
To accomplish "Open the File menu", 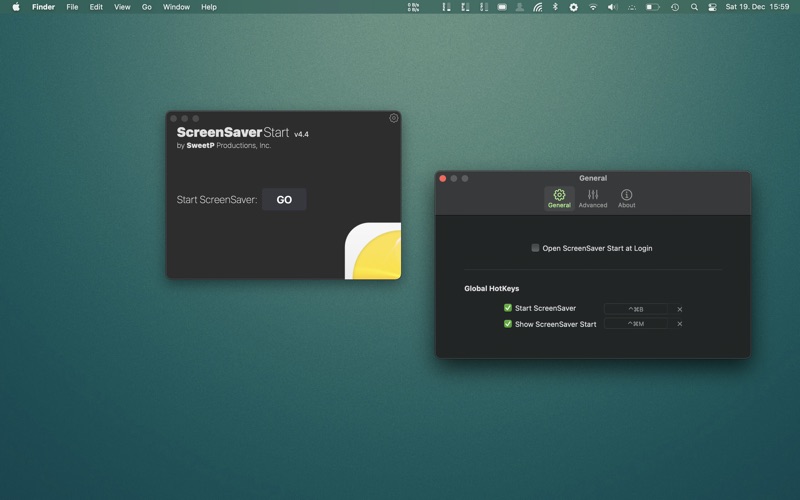I will coord(72,7).
